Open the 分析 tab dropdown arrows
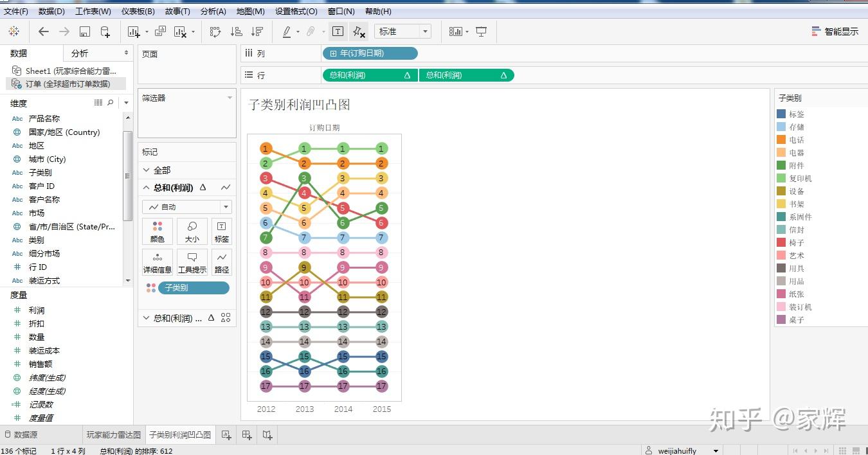Image resolution: width=868 pixels, height=455 pixels. (x=126, y=53)
